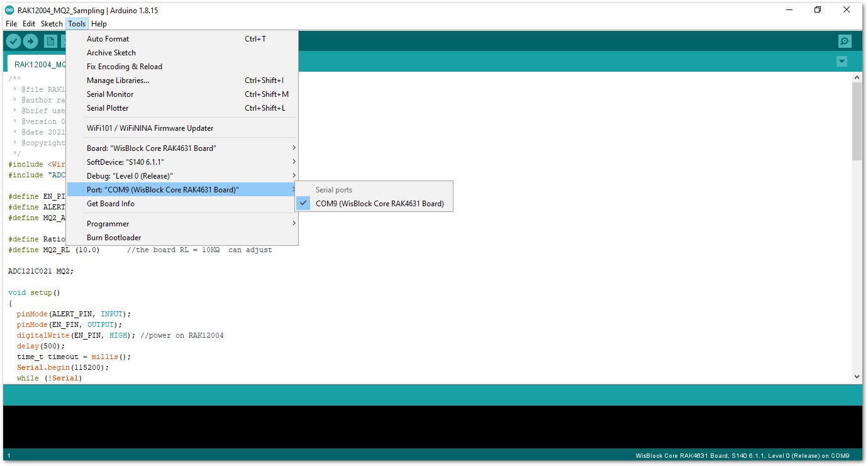Screen dimensions: 868x466
Task: Click the void setup() line
Action: tap(34, 292)
